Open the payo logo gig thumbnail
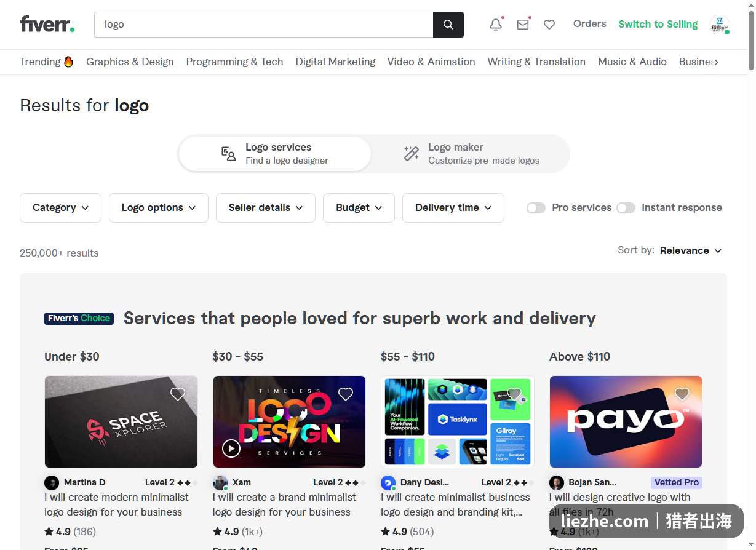The width and height of the screenshot is (756, 550). 626,421
